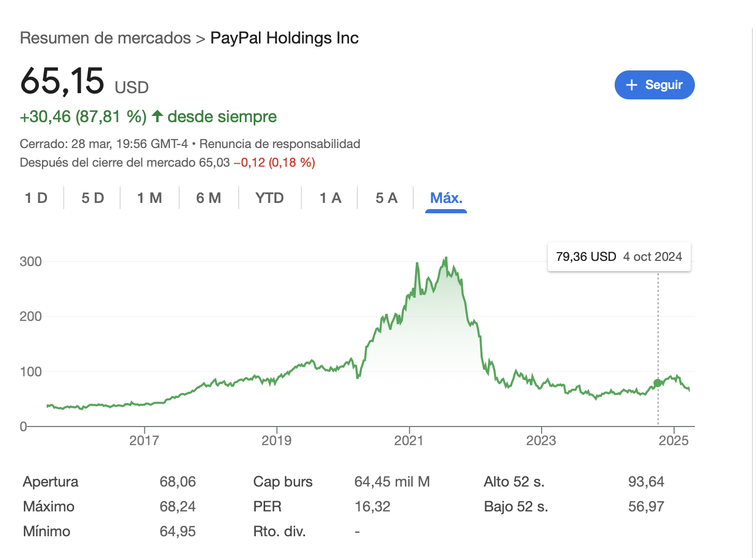Click the 2017 x-axis label
The width and height of the screenshot is (756, 558).
click(144, 440)
